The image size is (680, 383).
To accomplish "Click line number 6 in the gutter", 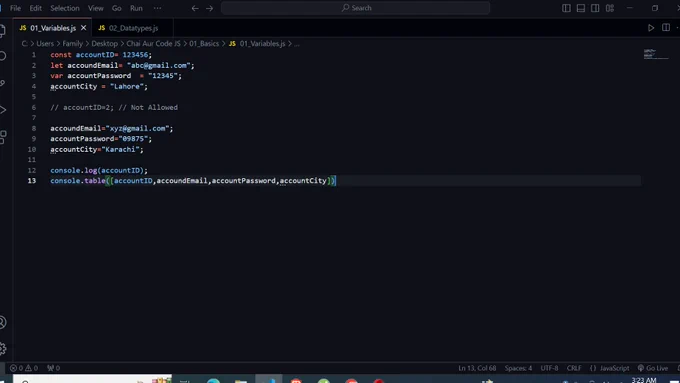I will tap(33, 107).
